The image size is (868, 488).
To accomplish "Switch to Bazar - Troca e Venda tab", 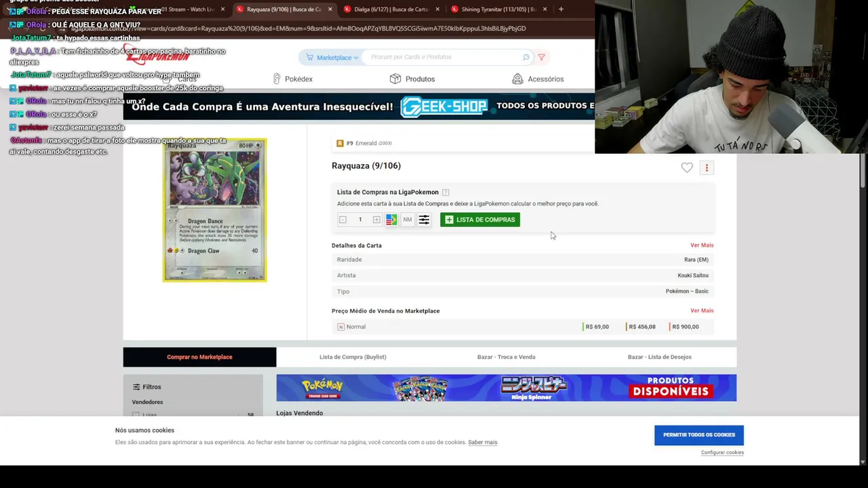I will 506,357.
